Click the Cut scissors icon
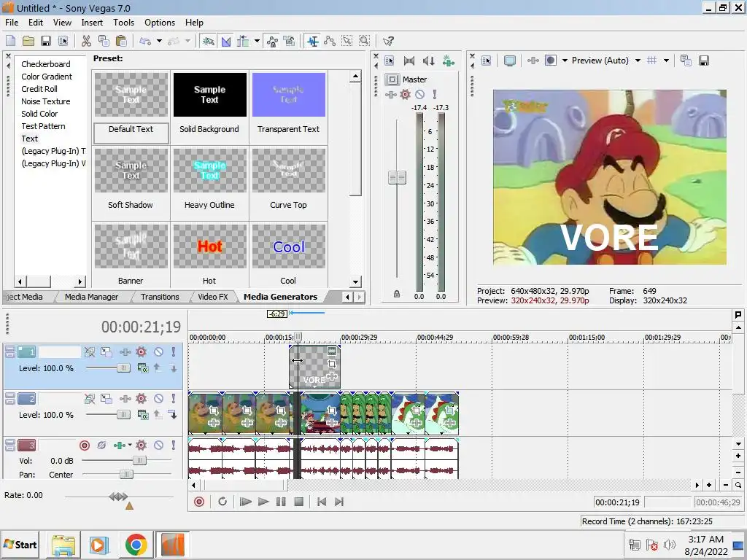Image resolution: width=747 pixels, height=560 pixels. pyautogui.click(x=86, y=41)
